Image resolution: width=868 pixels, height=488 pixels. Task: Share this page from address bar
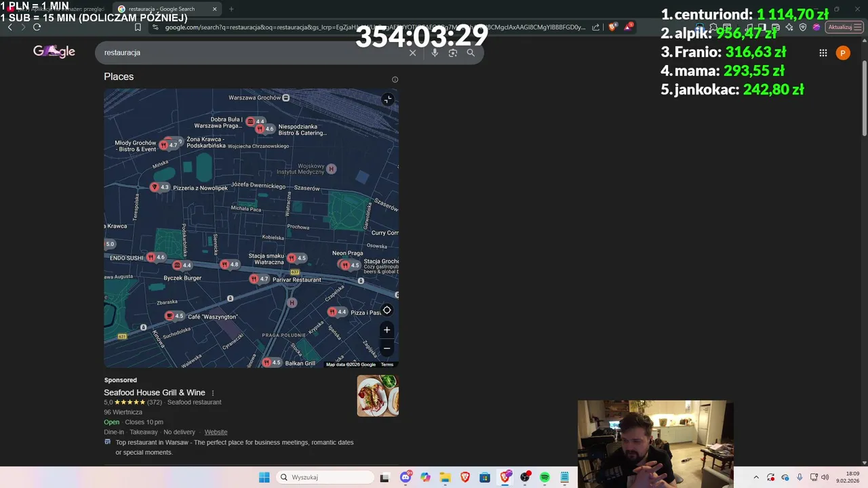pyautogui.click(x=595, y=27)
